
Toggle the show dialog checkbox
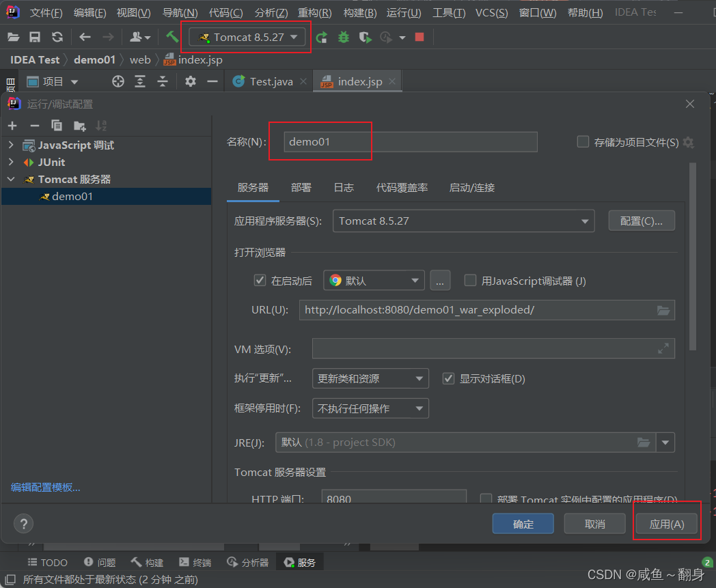[x=448, y=378]
